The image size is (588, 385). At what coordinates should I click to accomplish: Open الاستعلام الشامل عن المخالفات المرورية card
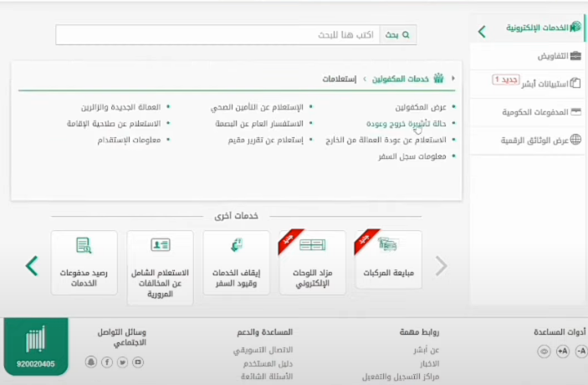(160, 268)
